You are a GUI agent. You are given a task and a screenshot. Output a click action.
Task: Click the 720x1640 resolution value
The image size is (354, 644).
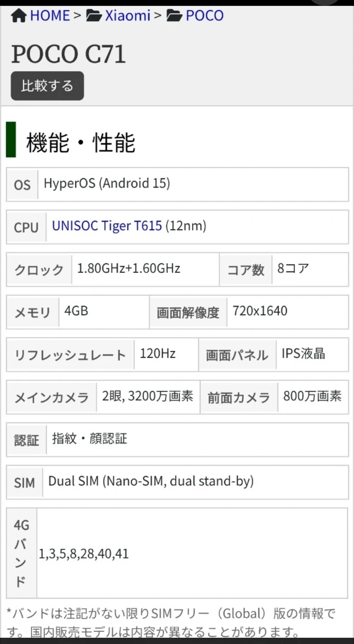click(x=260, y=311)
